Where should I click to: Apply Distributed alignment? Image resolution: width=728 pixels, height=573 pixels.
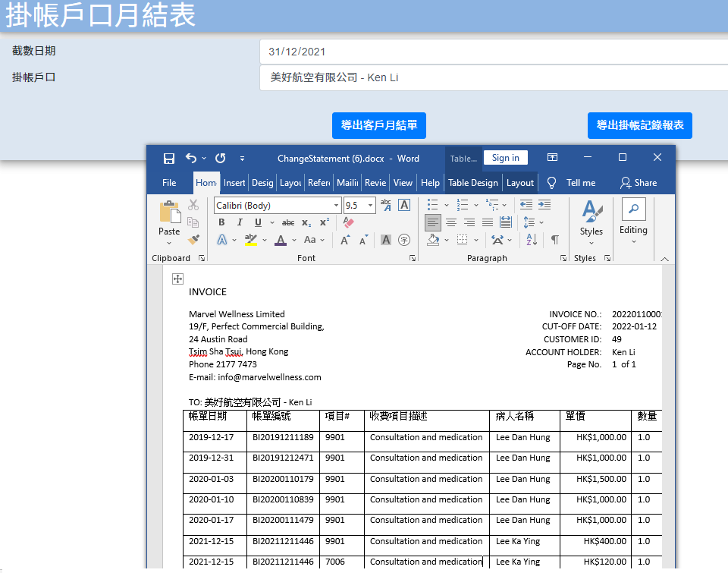pos(506,222)
